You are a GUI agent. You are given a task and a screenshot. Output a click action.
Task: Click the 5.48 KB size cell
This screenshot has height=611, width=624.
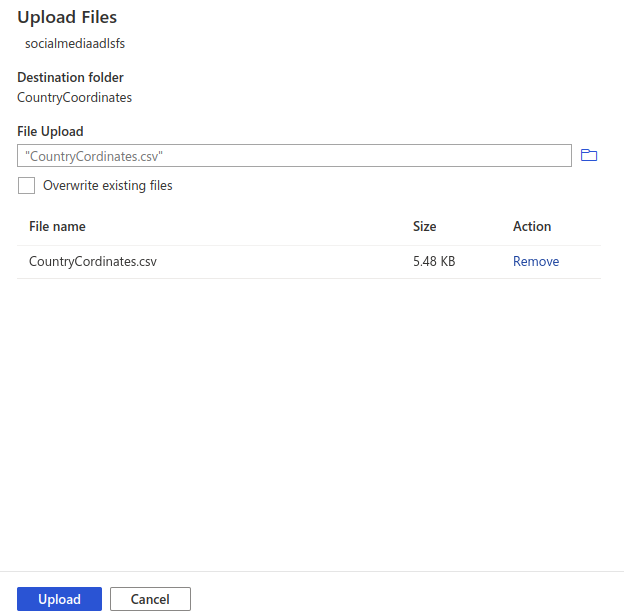(434, 261)
